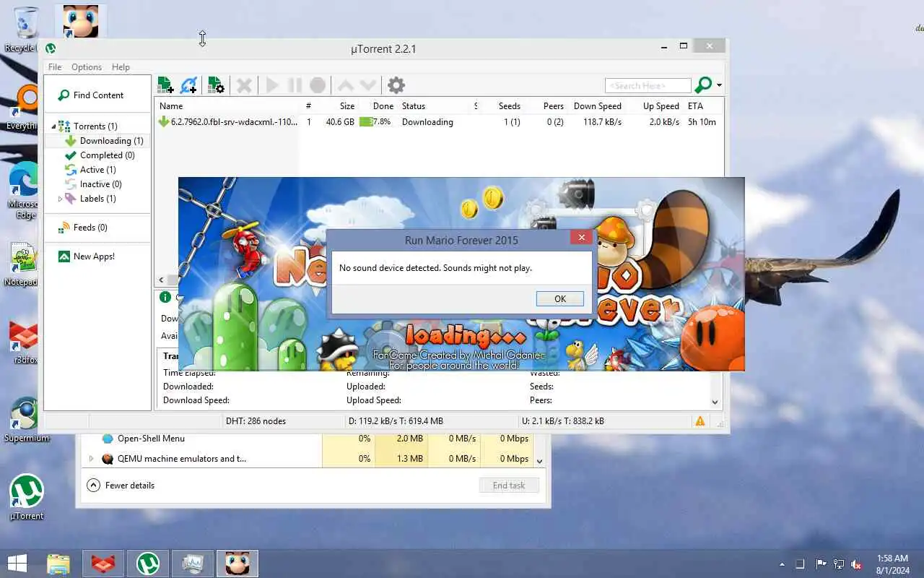Close the Run Mario Forever 2015 dialog
Screen dimensions: 924x578
coord(581,237)
